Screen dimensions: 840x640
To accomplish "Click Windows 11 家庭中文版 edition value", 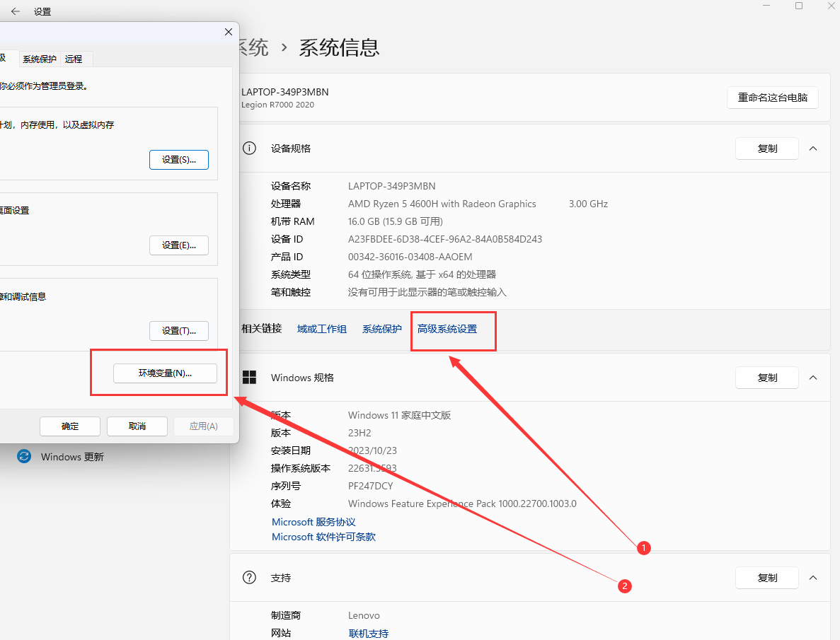I will [x=400, y=415].
